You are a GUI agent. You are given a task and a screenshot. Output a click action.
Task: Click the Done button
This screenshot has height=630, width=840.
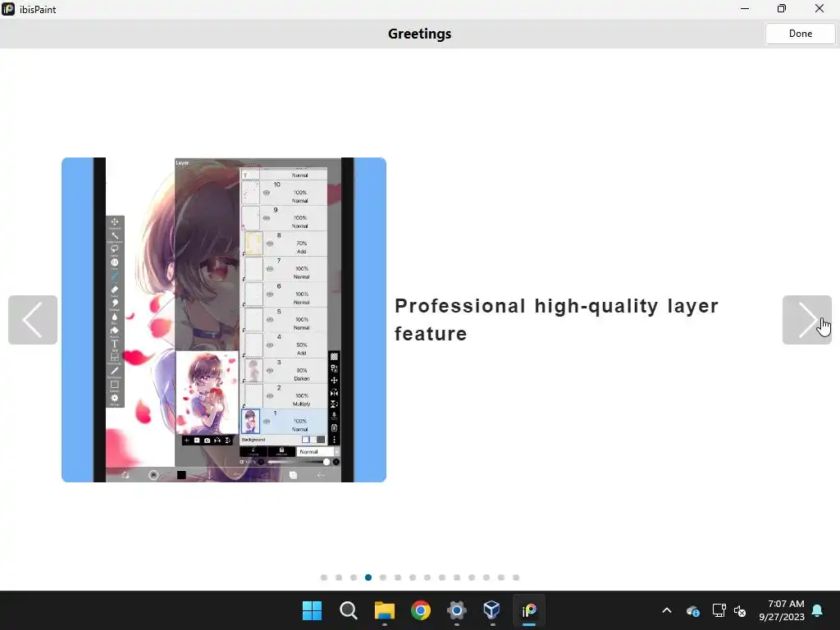click(800, 33)
